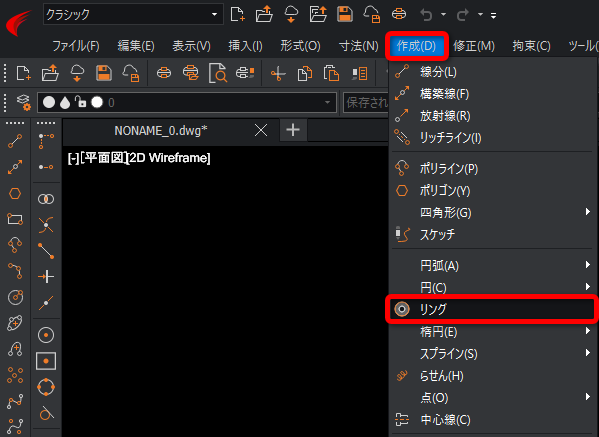Select the Polygon tool in left toolbar
Viewport: 599px width, 437px height.
pos(15,193)
